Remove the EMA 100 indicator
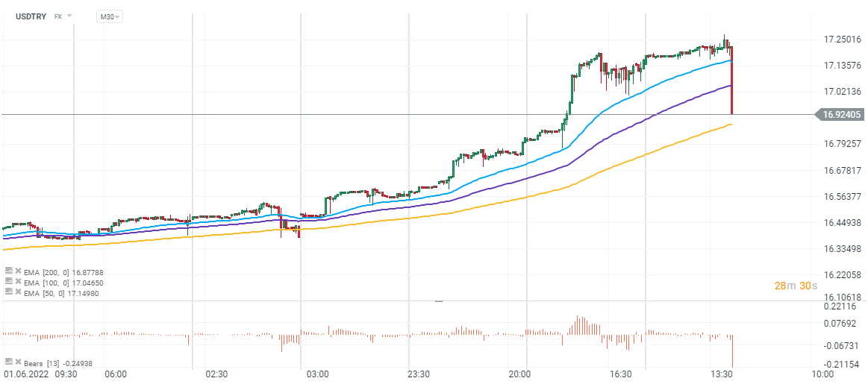The image size is (868, 387). (18, 281)
